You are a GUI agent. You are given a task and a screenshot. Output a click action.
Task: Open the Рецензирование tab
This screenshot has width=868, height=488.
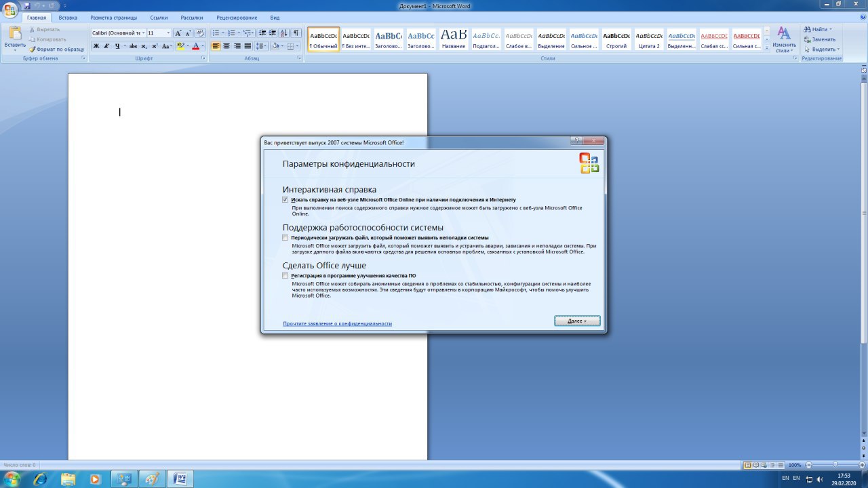(x=237, y=18)
